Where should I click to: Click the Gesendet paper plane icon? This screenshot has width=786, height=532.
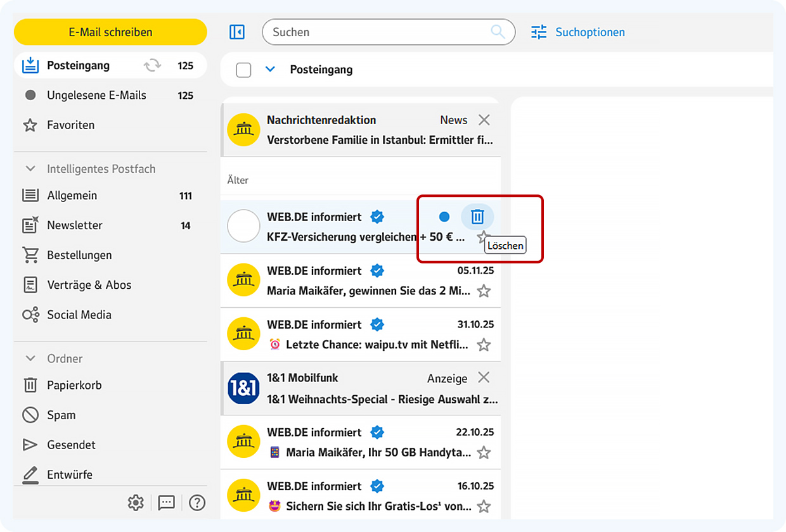(x=30, y=445)
